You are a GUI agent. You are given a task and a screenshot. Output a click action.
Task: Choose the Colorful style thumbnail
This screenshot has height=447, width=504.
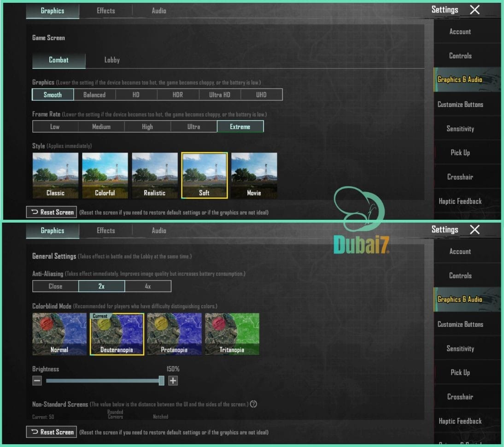click(x=105, y=175)
